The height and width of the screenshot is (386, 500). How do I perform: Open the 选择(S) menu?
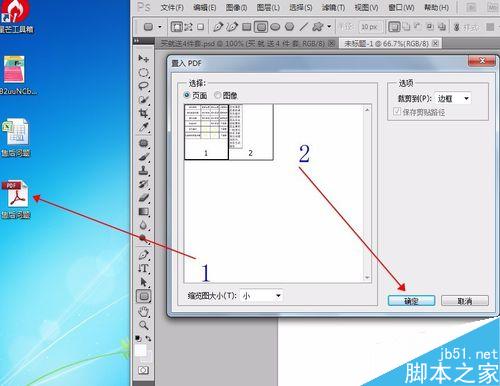point(301,8)
